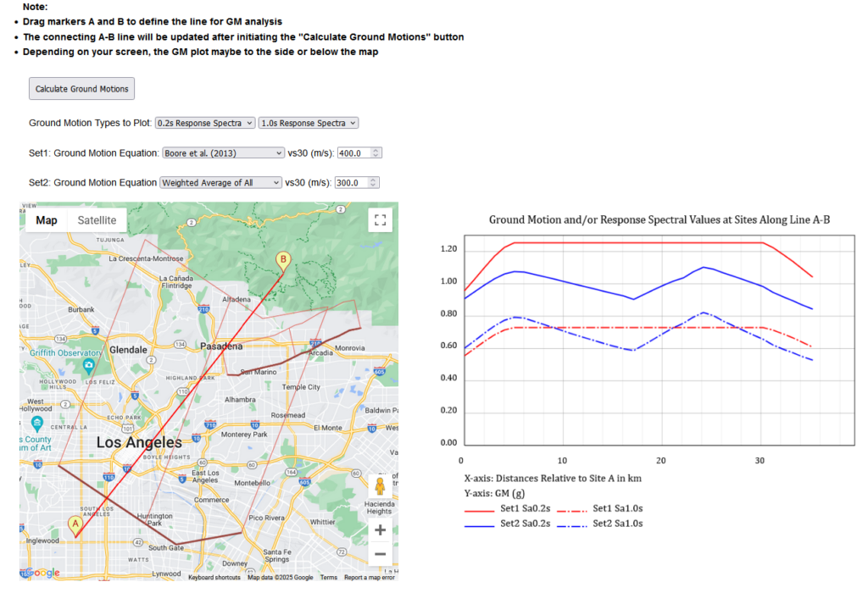Image resolution: width=868 pixels, height=593 pixels.
Task: Click the Whittier label on the map
Action: click(x=323, y=522)
